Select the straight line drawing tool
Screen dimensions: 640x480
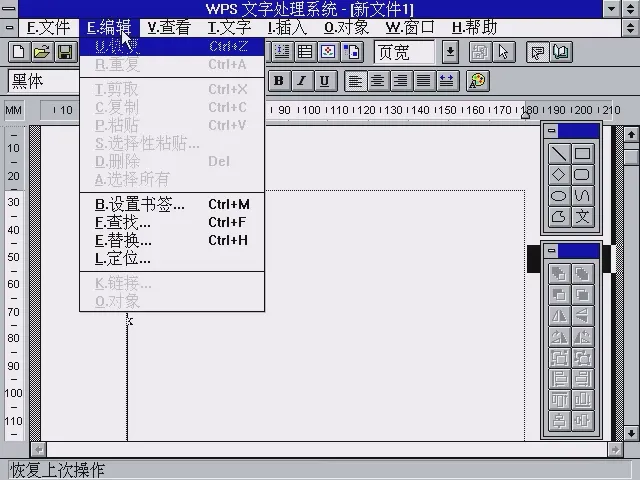point(559,154)
